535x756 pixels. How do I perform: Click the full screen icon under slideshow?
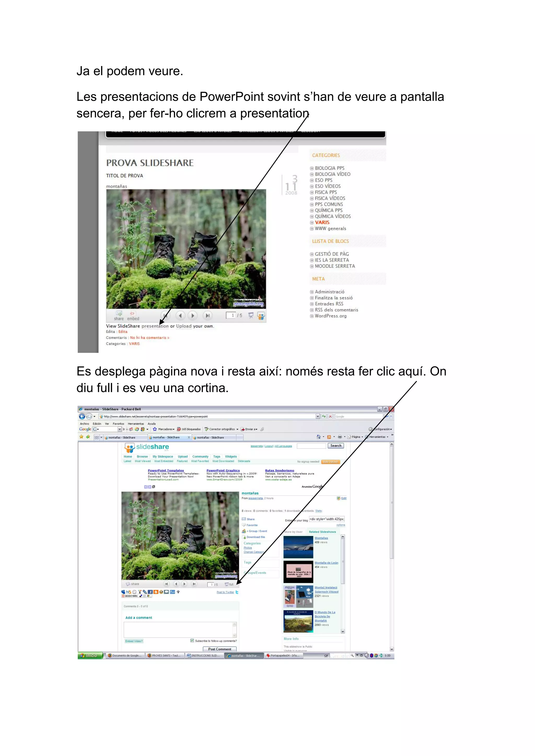(x=227, y=584)
